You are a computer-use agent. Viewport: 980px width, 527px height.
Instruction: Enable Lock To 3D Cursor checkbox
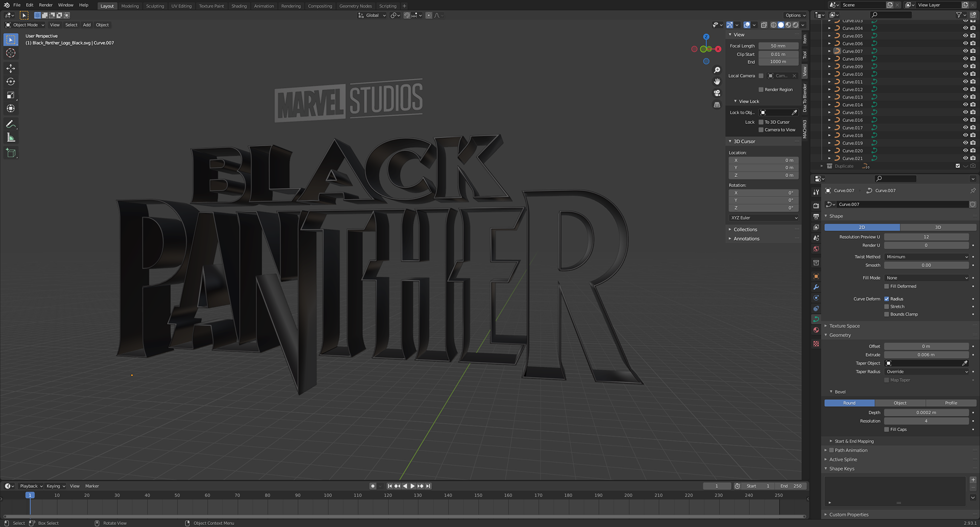point(761,122)
